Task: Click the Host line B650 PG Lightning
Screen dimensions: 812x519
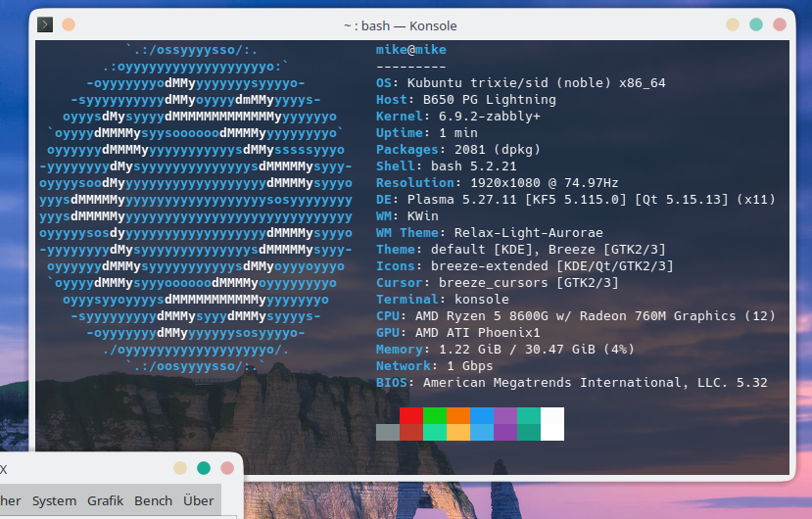Action: click(x=466, y=100)
